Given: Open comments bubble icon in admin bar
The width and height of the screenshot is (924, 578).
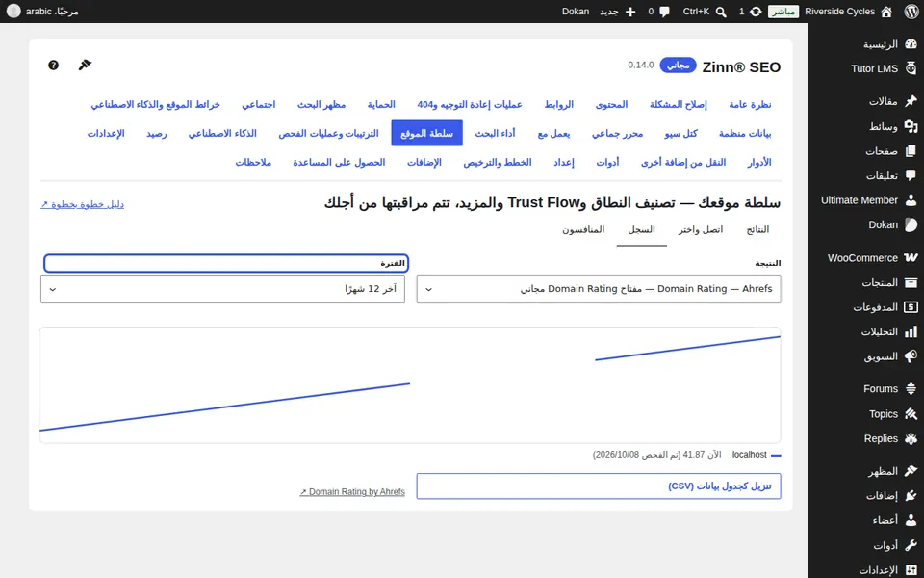Looking at the screenshot, I should (x=665, y=12).
